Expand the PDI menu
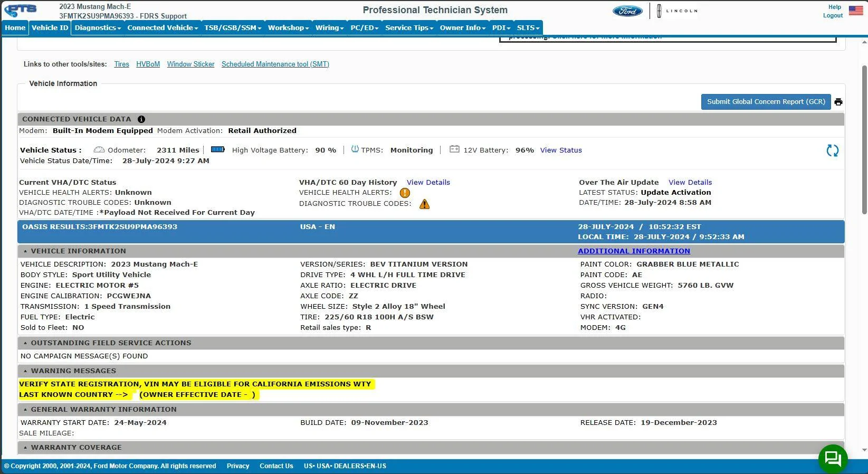The image size is (868, 474). [x=501, y=28]
